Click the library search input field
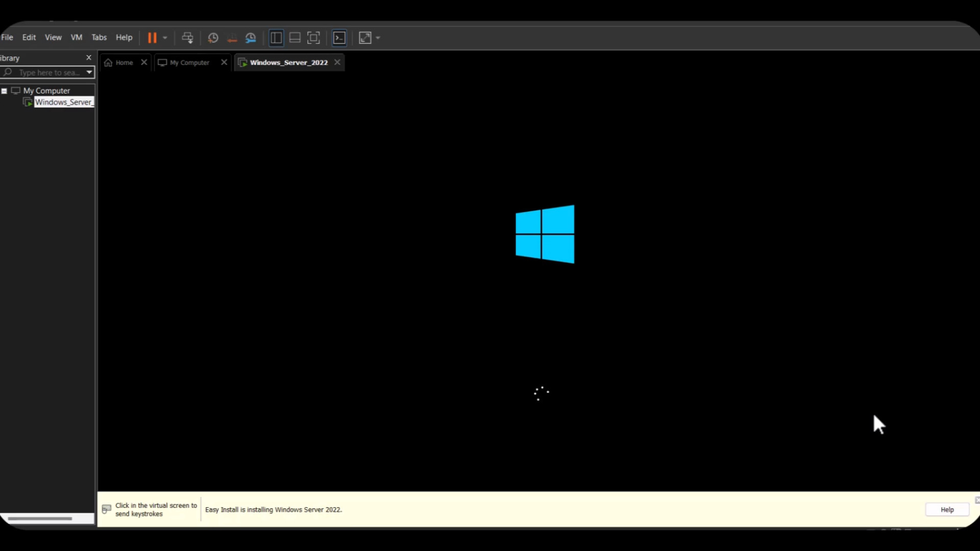This screenshot has width=980, height=551. point(48,72)
